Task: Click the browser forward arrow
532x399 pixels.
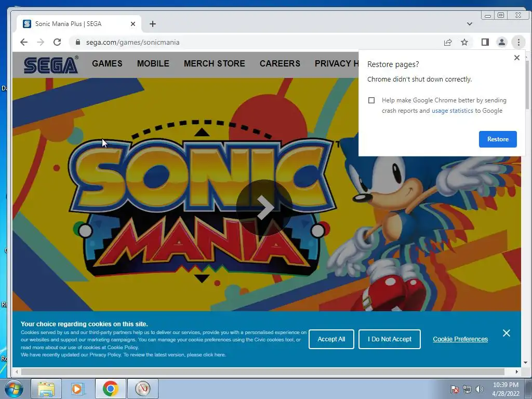Action: click(41, 42)
